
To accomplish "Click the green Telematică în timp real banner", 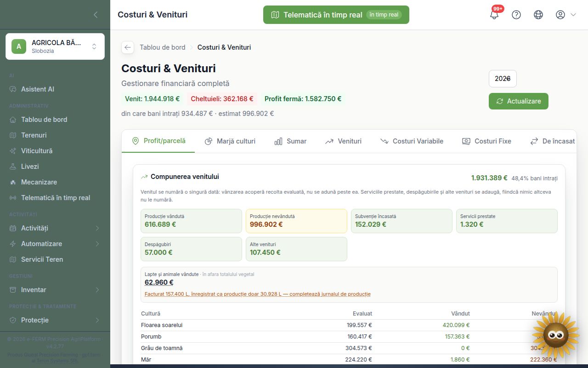I will (336, 15).
